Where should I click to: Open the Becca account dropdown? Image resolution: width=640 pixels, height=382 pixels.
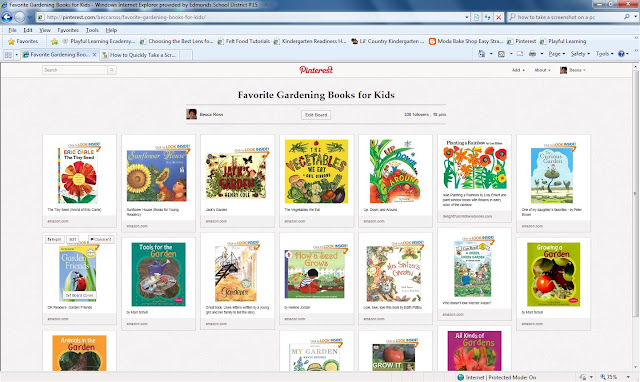[573, 70]
